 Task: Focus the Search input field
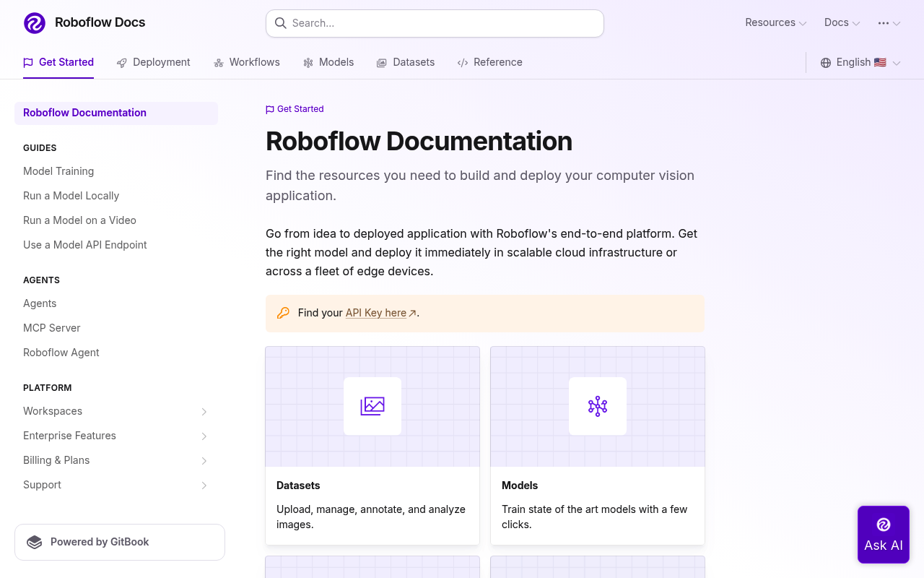click(x=435, y=23)
